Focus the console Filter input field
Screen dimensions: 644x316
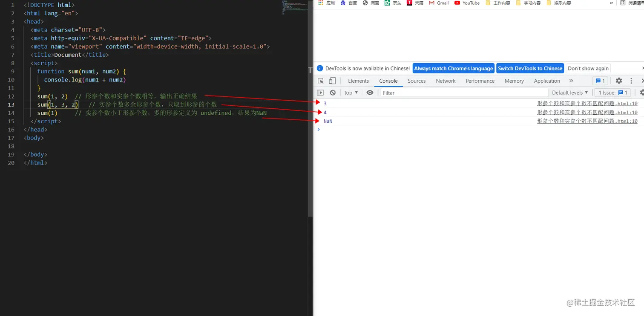pyautogui.click(x=464, y=93)
